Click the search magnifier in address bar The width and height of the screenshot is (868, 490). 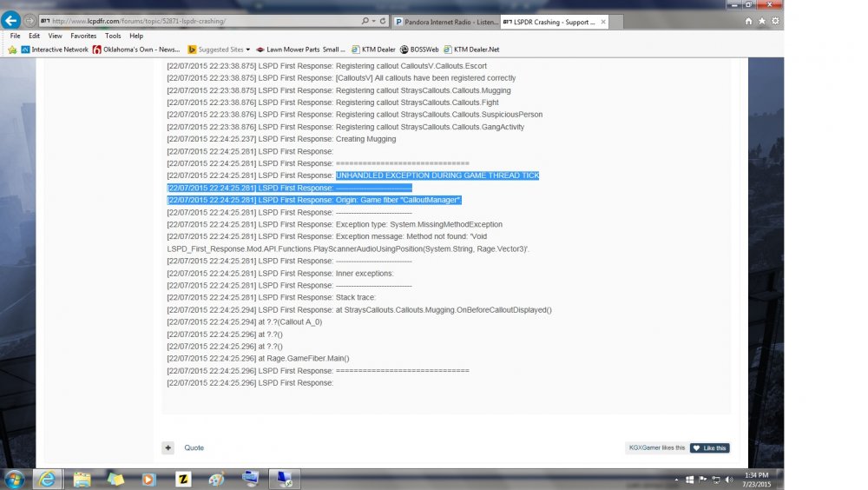[365, 21]
